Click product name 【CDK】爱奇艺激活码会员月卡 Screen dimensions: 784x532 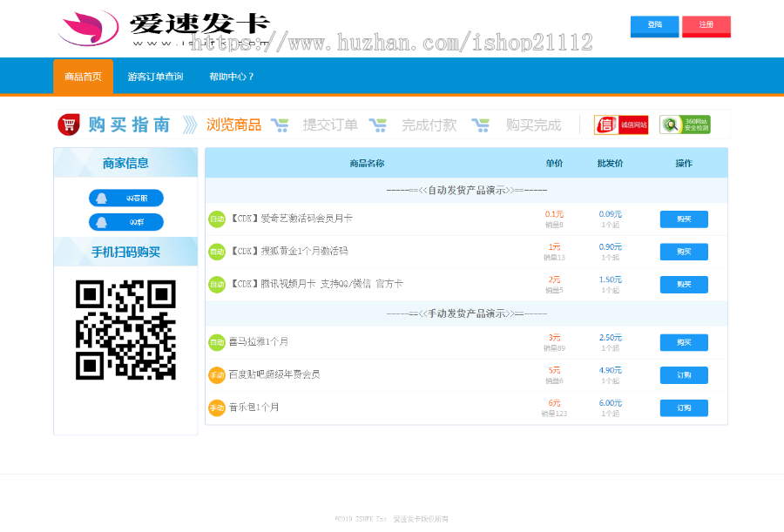coord(290,219)
